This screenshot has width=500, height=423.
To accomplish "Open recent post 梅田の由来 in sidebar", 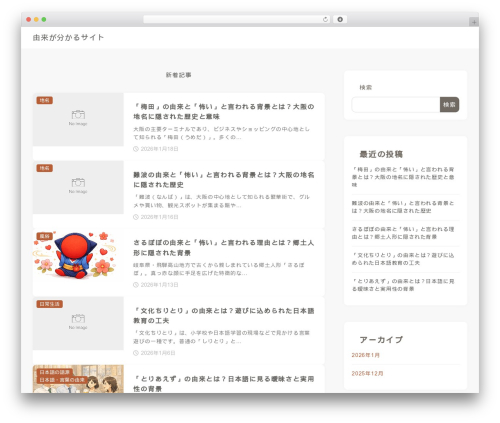I will pyautogui.click(x=403, y=177).
